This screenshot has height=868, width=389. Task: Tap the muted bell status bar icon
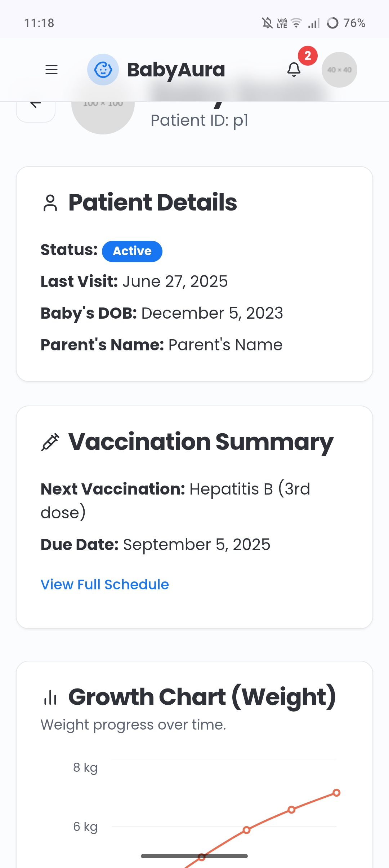[x=267, y=23]
